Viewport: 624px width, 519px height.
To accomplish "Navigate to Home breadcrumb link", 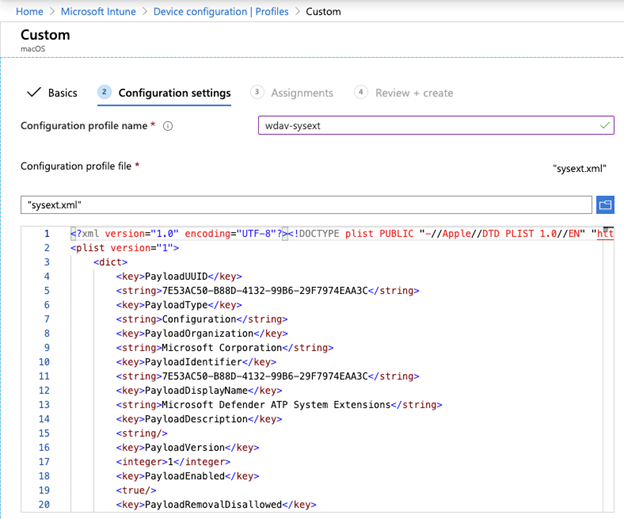I will [x=29, y=12].
